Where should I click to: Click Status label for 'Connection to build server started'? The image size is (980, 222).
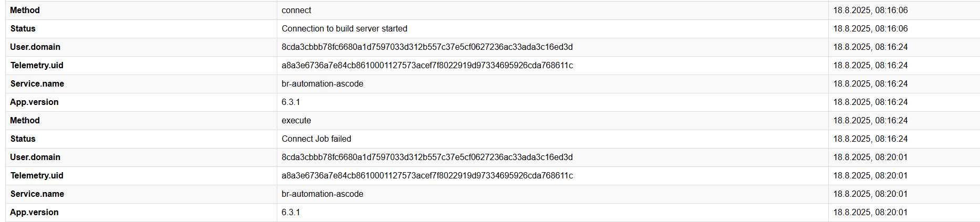click(x=23, y=29)
